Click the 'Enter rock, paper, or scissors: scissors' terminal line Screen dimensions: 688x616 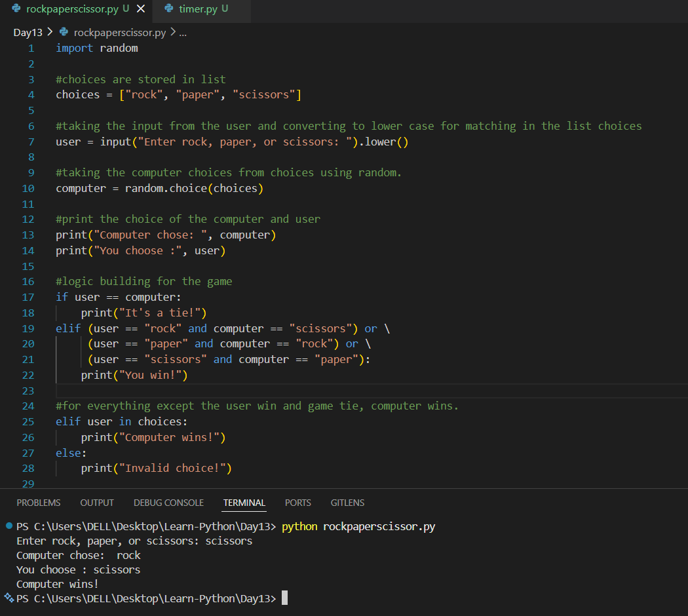[x=134, y=541]
